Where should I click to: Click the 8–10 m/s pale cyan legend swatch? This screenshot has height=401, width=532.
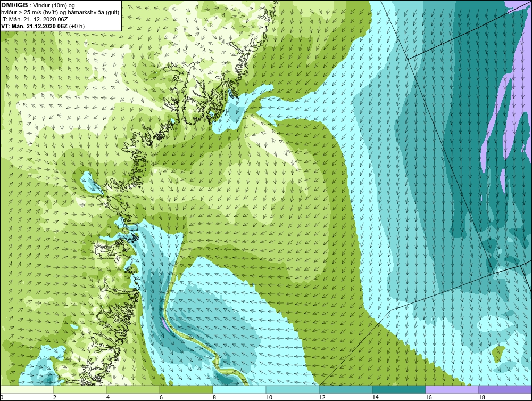(x=239, y=389)
